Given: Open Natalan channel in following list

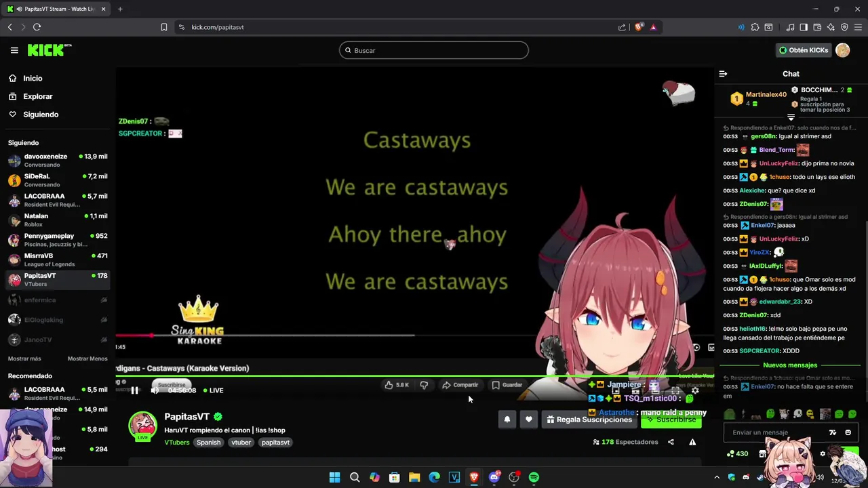Looking at the screenshot, I should coord(58,220).
